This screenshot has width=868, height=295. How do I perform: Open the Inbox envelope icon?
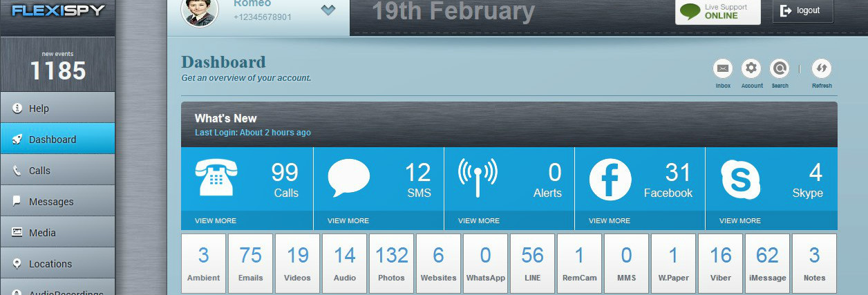click(x=723, y=68)
